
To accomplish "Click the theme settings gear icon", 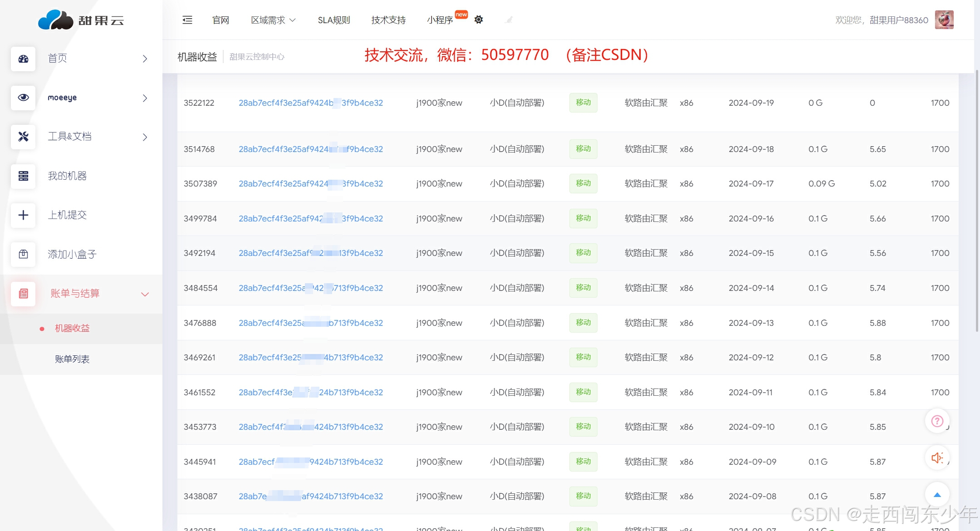I will 479,20.
